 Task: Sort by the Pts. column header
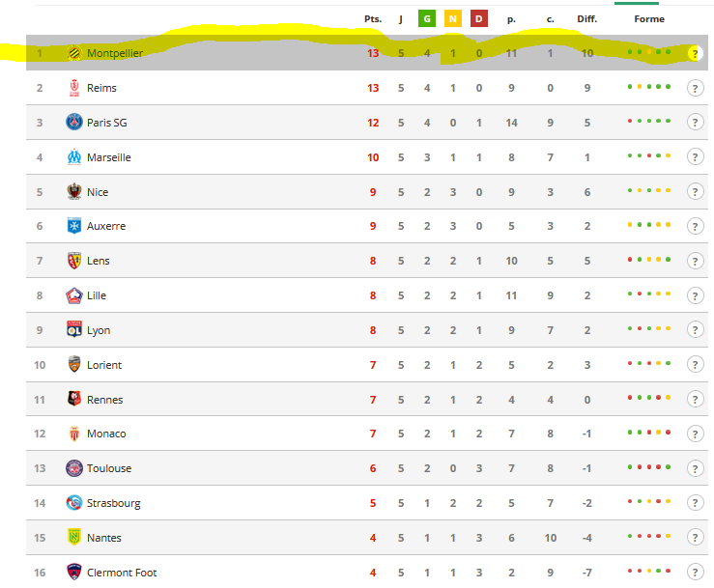[373, 19]
